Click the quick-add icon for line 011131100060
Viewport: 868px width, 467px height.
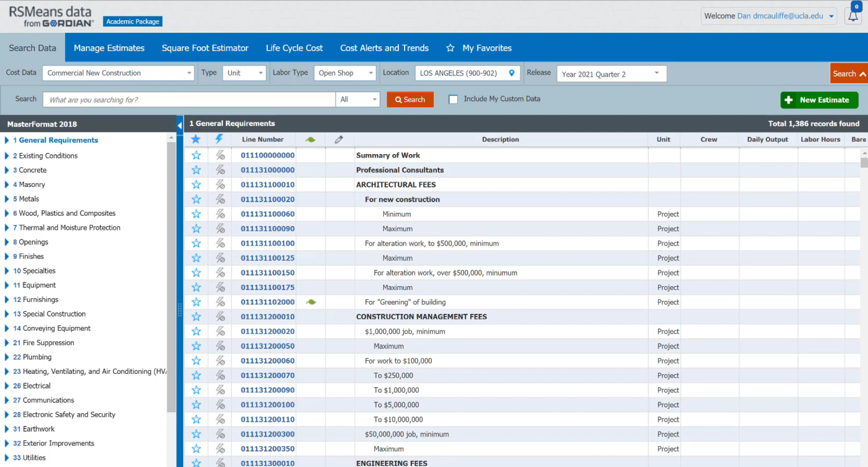pos(220,214)
